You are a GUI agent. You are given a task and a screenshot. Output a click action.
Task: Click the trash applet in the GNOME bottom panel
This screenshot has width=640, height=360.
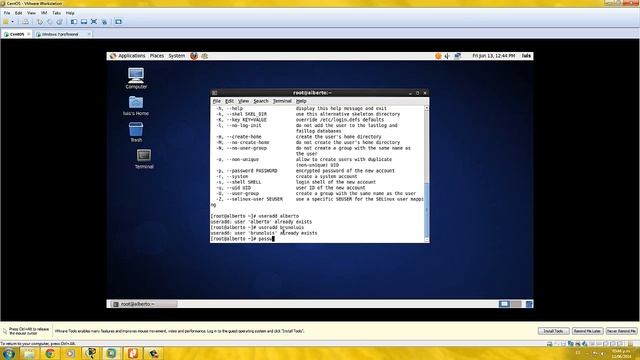(529, 304)
